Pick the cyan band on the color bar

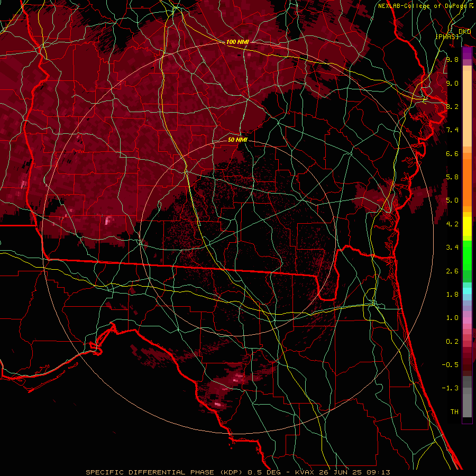tap(467, 291)
